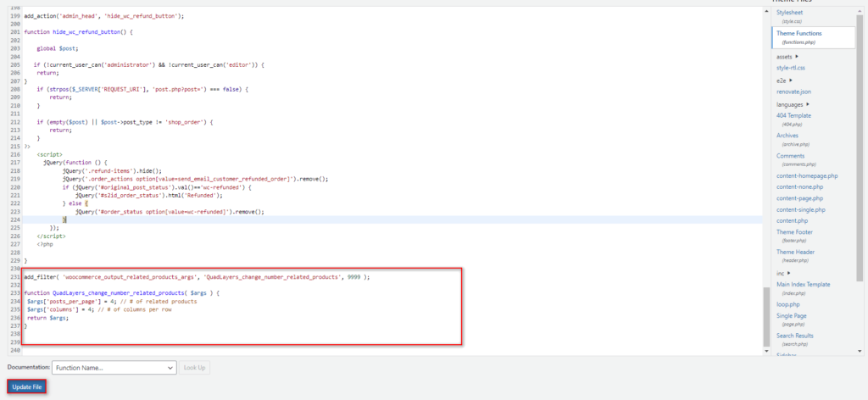Click the $args['columns'] = 4 line
This screenshot has width=868, height=400.
coord(99,310)
